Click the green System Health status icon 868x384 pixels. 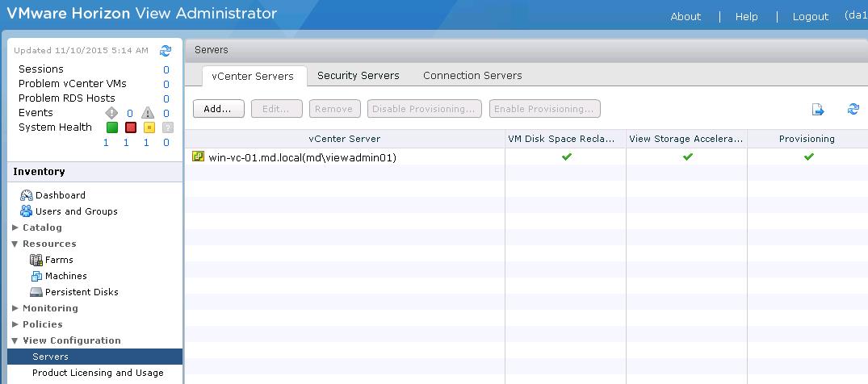(x=112, y=127)
